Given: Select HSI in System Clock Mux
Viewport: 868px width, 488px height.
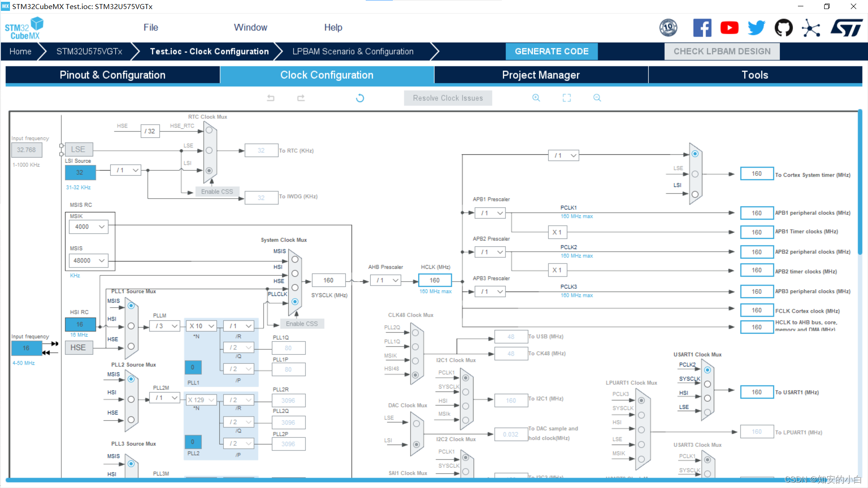Looking at the screenshot, I should [x=295, y=273].
